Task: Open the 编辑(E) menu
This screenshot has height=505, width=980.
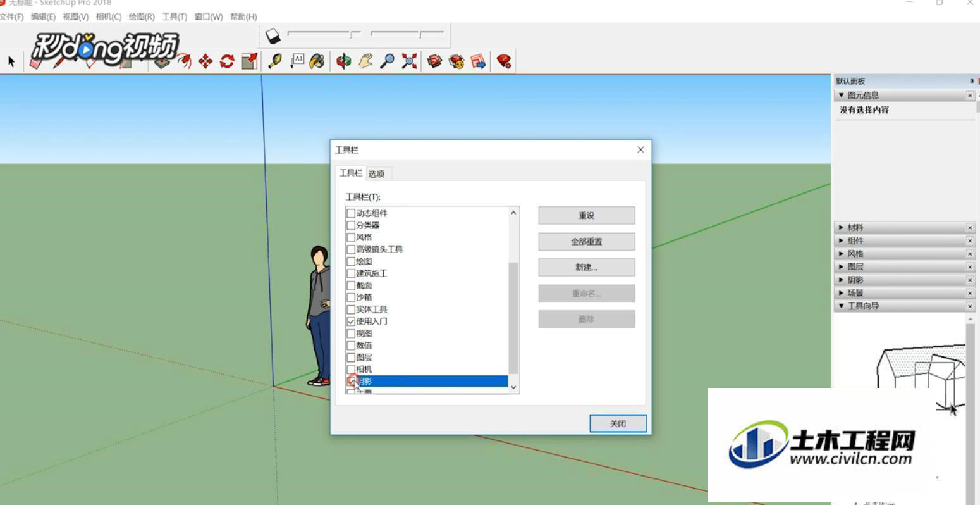Action: click(x=43, y=16)
